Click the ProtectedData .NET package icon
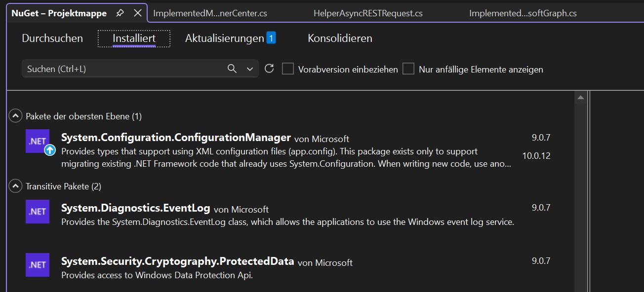The image size is (644, 292). (38, 265)
